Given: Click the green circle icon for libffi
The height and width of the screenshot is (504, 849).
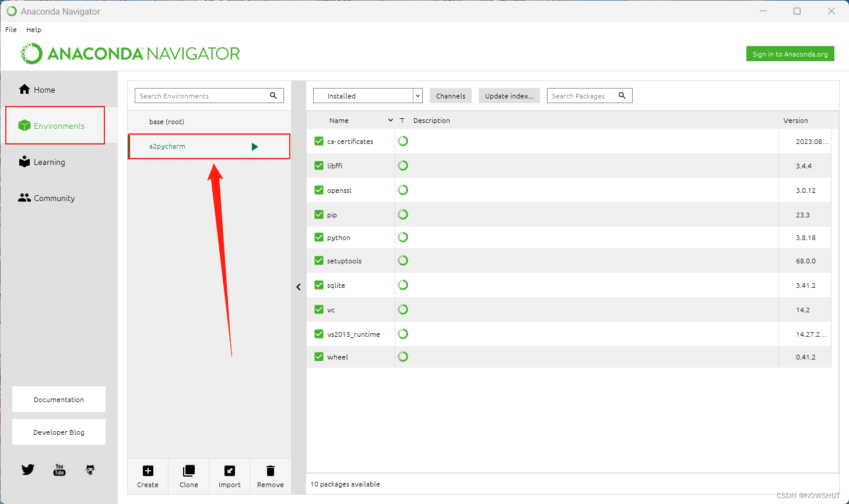Looking at the screenshot, I should pos(403,165).
